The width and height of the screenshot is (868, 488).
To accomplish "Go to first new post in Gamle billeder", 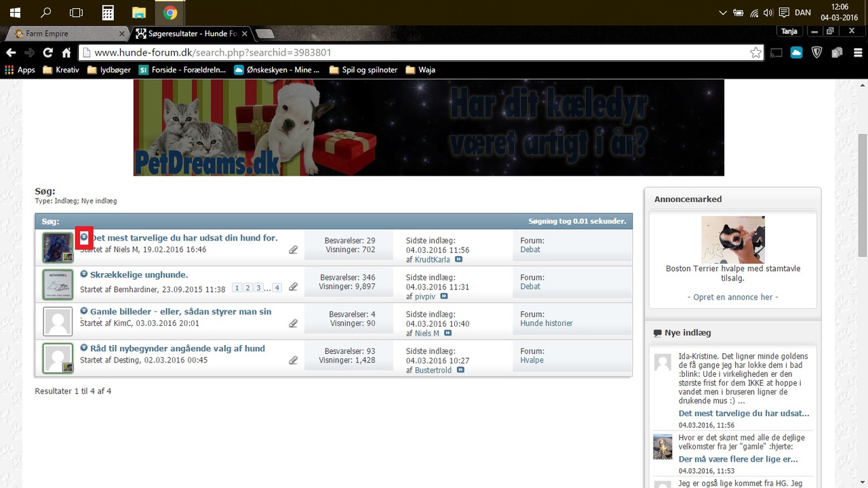I will click(84, 311).
